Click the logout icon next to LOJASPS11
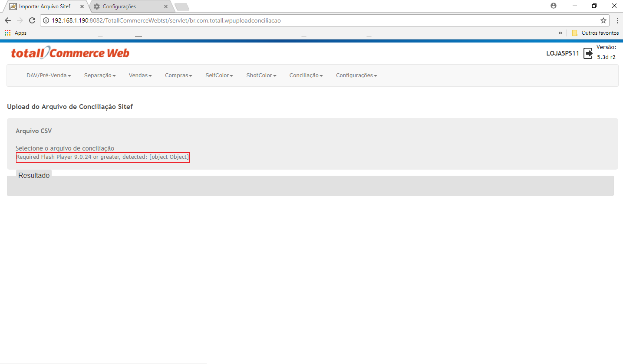 pyautogui.click(x=588, y=53)
